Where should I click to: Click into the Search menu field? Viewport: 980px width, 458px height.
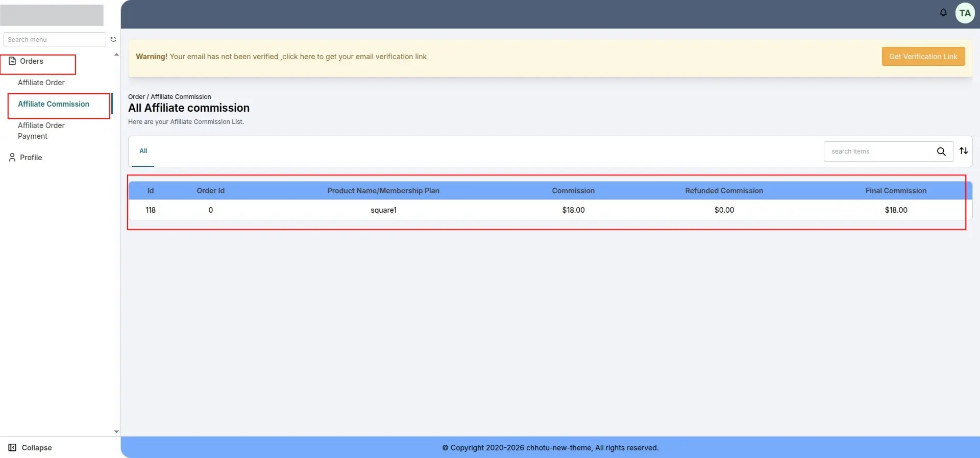click(x=55, y=39)
